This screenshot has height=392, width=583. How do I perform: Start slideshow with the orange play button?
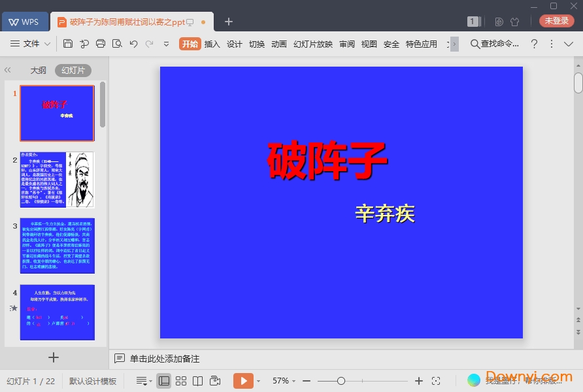[x=244, y=380]
